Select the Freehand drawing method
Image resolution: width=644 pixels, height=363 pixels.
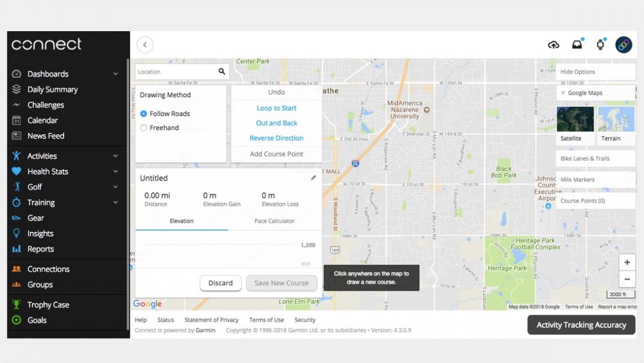click(143, 128)
